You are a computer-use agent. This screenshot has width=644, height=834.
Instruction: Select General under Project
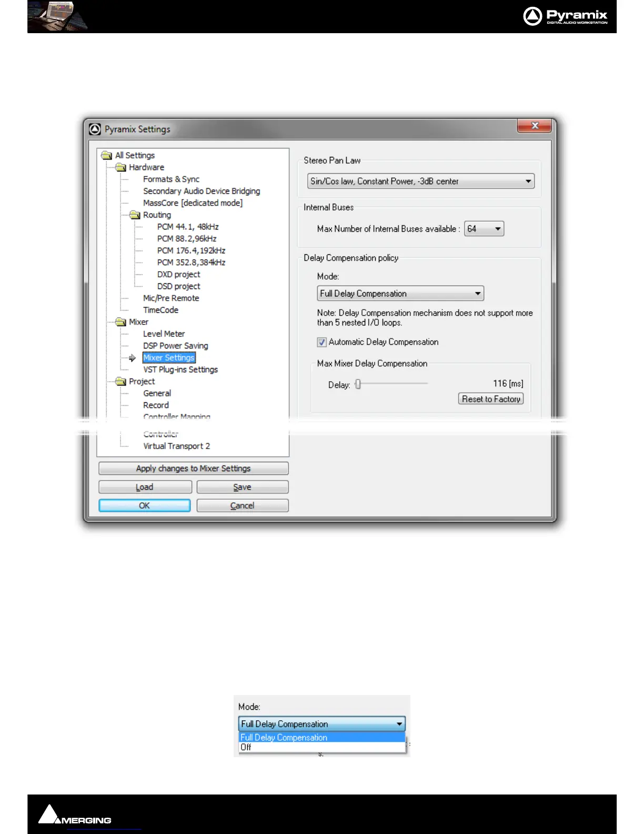point(157,393)
